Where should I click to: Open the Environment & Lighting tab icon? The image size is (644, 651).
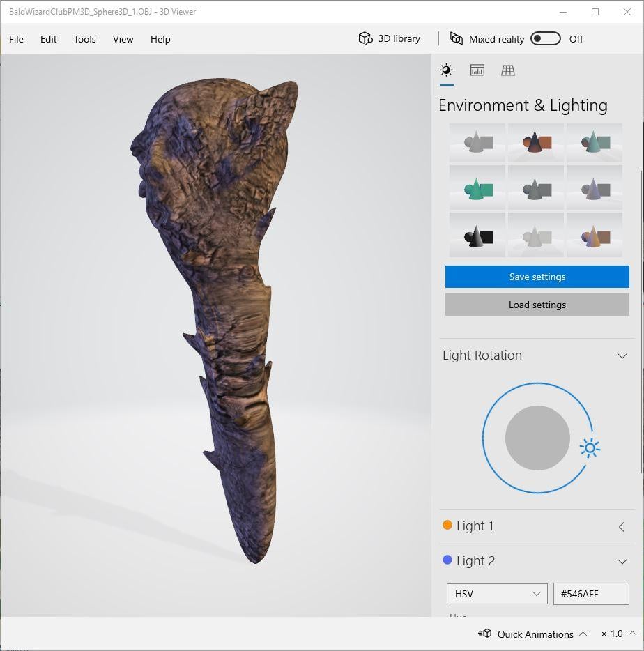446,70
